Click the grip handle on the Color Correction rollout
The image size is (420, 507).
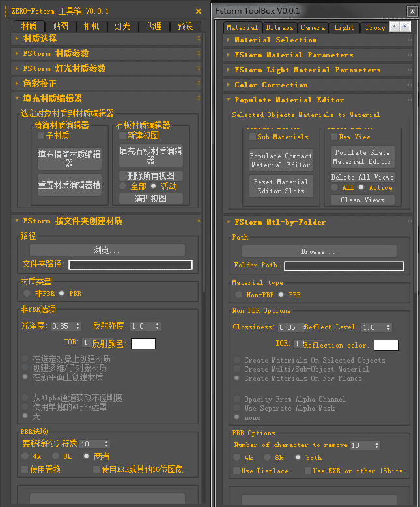[408, 85]
